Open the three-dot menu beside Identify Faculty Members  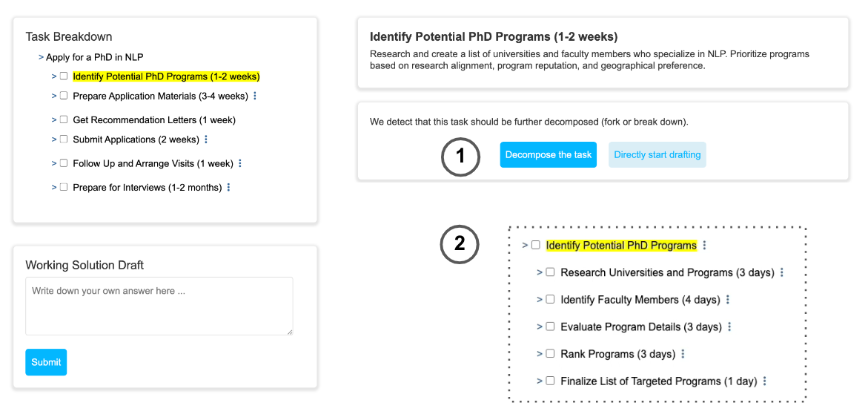click(x=728, y=300)
